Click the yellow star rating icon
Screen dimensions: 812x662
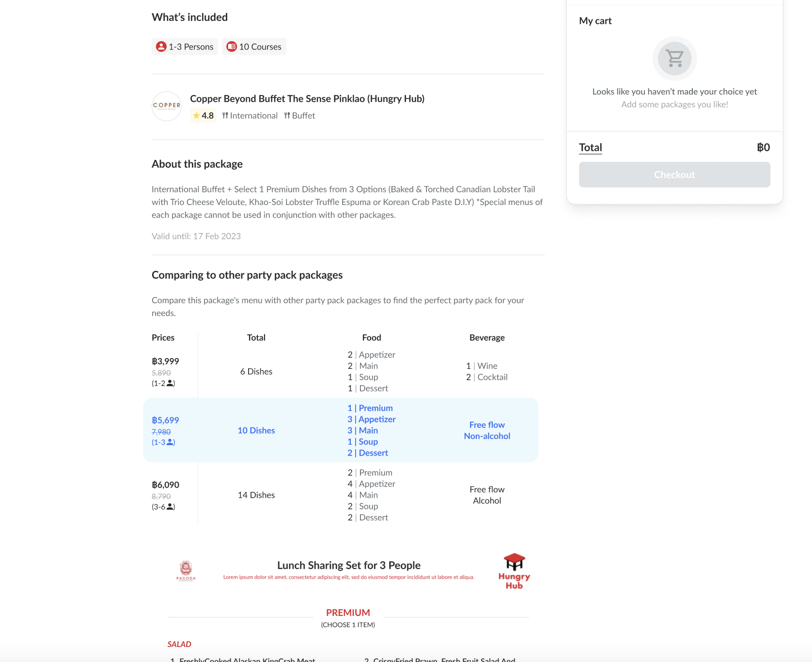pos(196,115)
